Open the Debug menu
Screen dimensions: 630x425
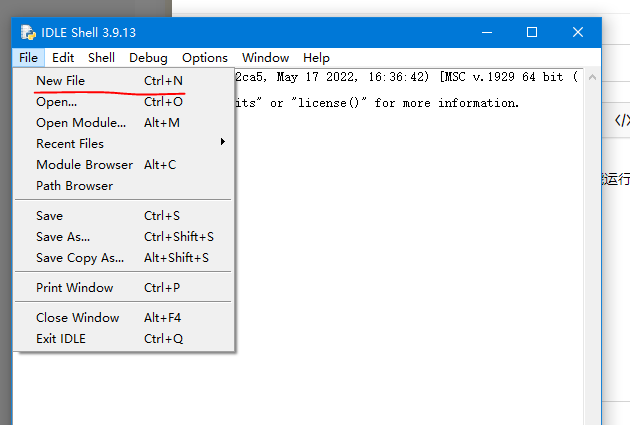click(x=148, y=58)
